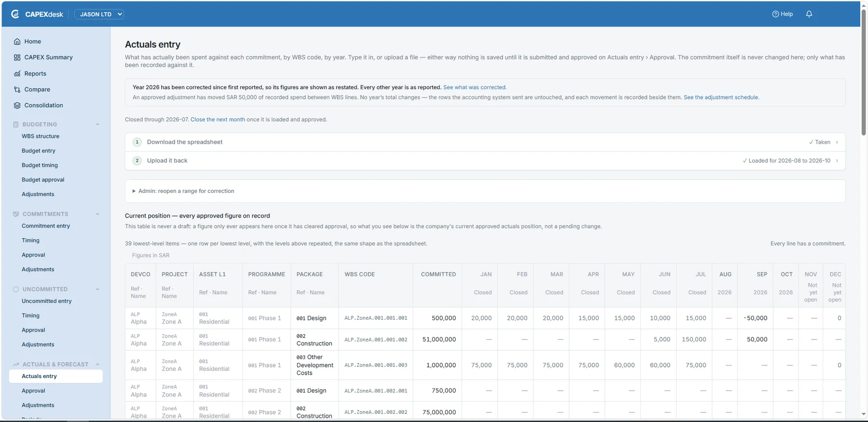The height and width of the screenshot is (422, 868).
Task: Click the Commitments section icon
Action: coord(16,214)
